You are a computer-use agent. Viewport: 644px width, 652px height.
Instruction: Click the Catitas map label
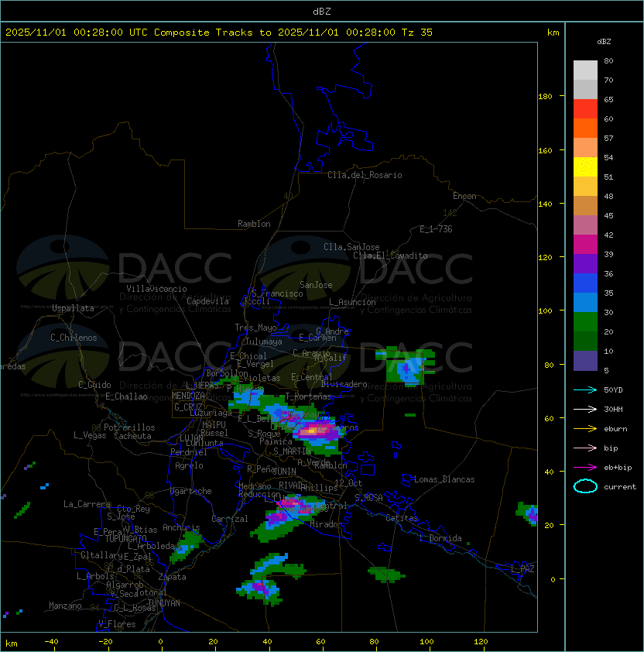(402, 518)
